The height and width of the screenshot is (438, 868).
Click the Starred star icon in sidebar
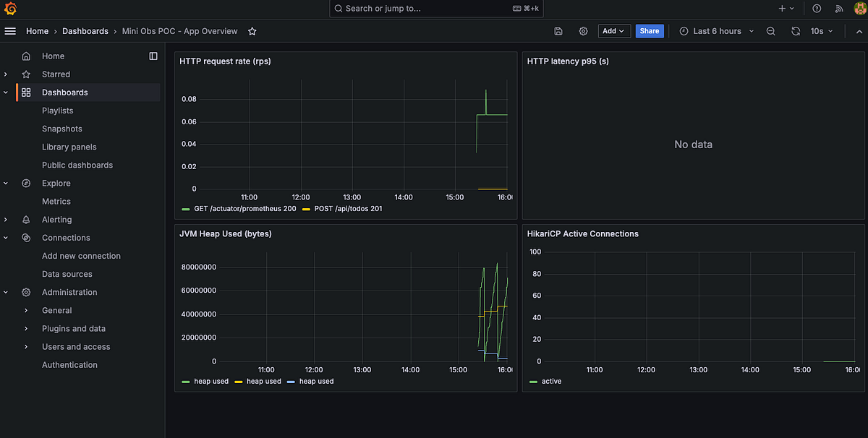tap(26, 74)
